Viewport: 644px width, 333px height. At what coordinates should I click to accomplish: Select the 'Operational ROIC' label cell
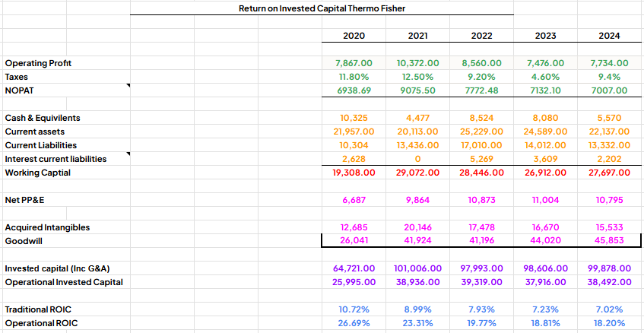41,323
